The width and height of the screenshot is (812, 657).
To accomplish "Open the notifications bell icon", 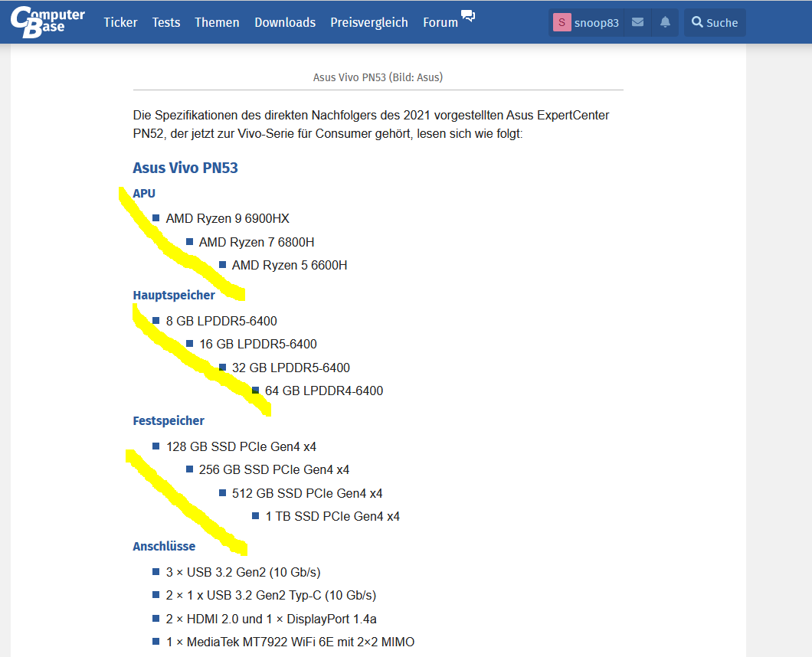I will tap(665, 22).
